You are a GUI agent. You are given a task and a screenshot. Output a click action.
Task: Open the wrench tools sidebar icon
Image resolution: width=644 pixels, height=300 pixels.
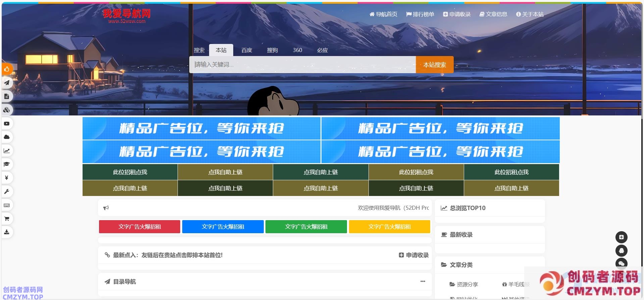pyautogui.click(x=7, y=191)
